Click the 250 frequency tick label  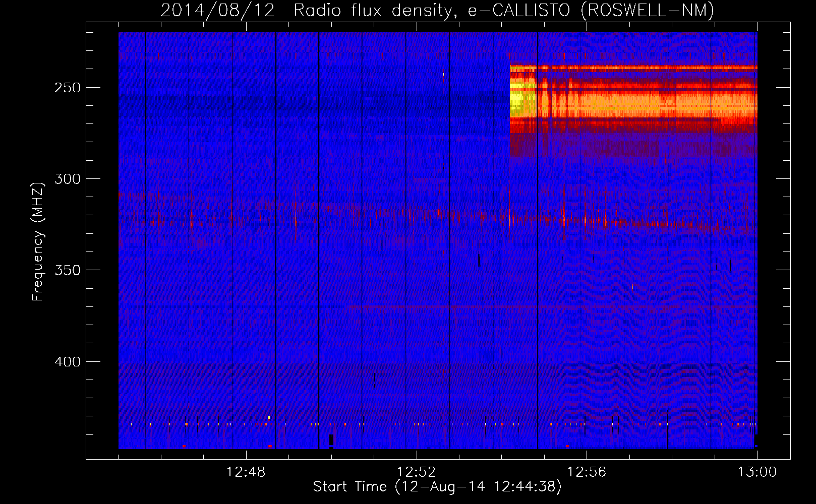tap(68, 88)
